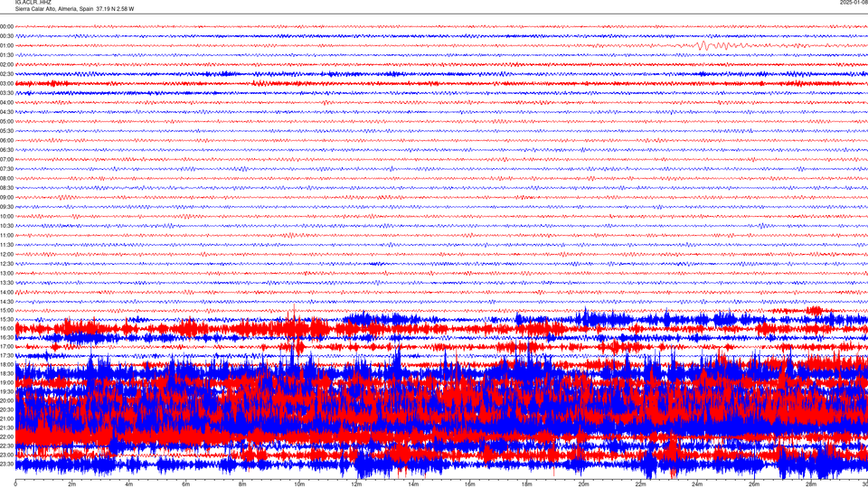Select the 05:00 trace label

point(6,122)
